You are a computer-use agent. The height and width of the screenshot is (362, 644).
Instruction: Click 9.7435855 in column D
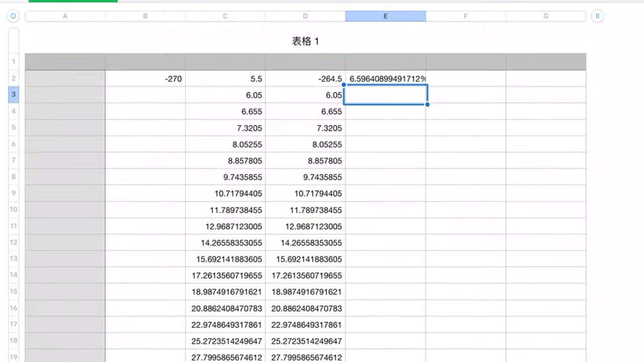tap(305, 177)
